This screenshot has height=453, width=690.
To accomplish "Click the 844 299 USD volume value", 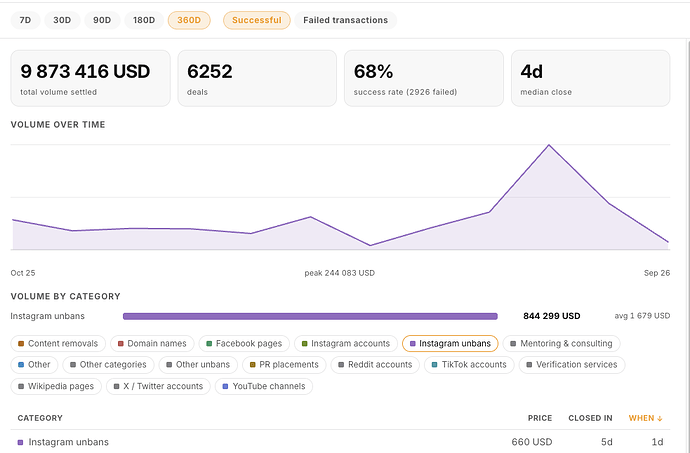I will (552, 316).
